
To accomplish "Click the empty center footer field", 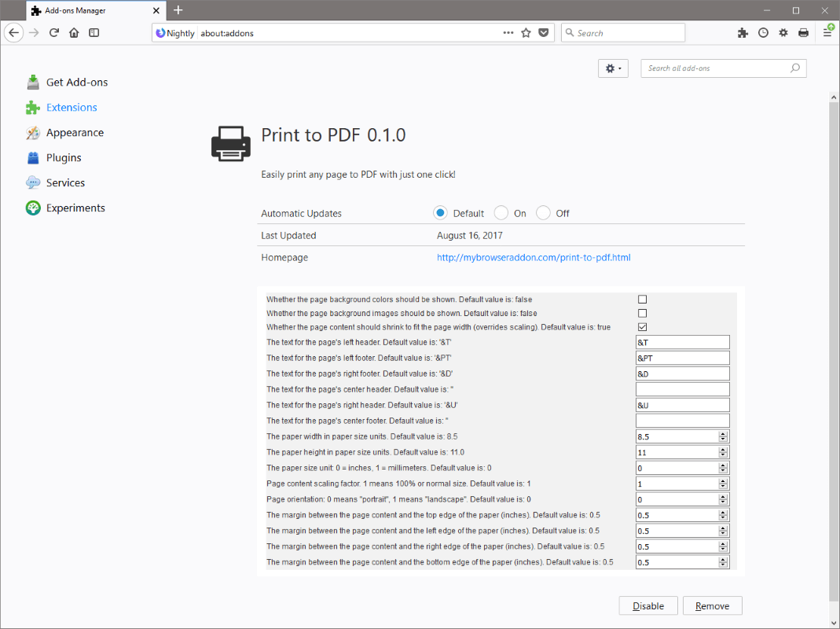I will 683,421.
